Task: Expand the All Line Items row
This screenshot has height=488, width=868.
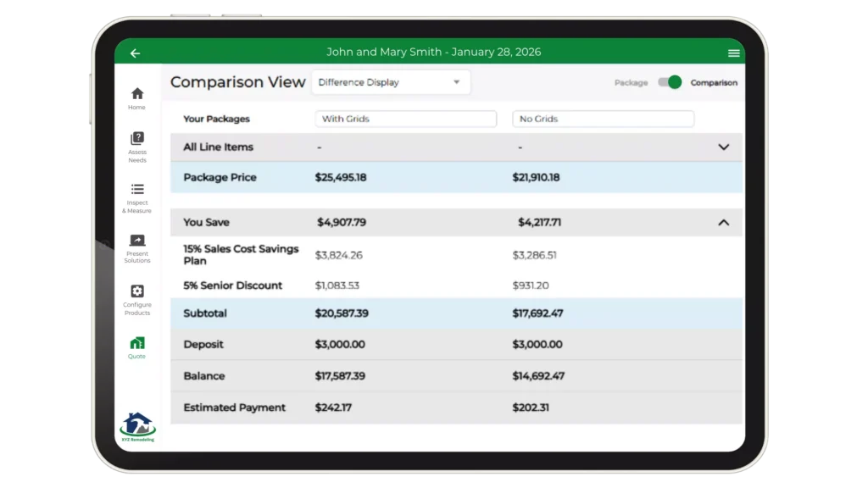Action: 723,147
